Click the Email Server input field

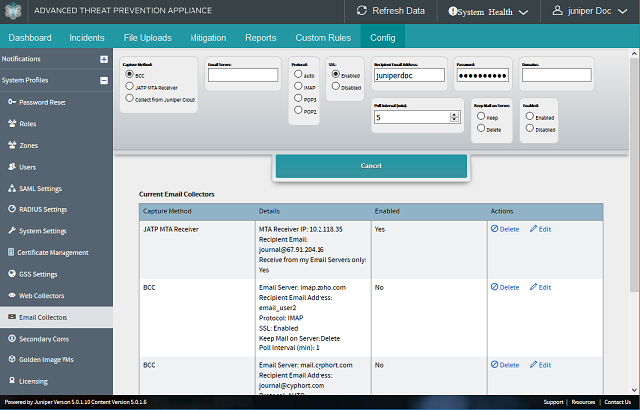tap(242, 75)
